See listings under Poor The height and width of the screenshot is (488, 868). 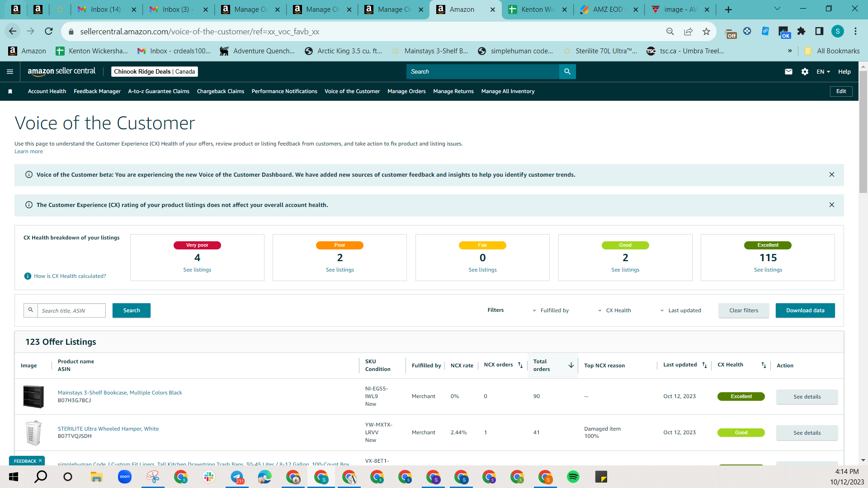(x=340, y=270)
